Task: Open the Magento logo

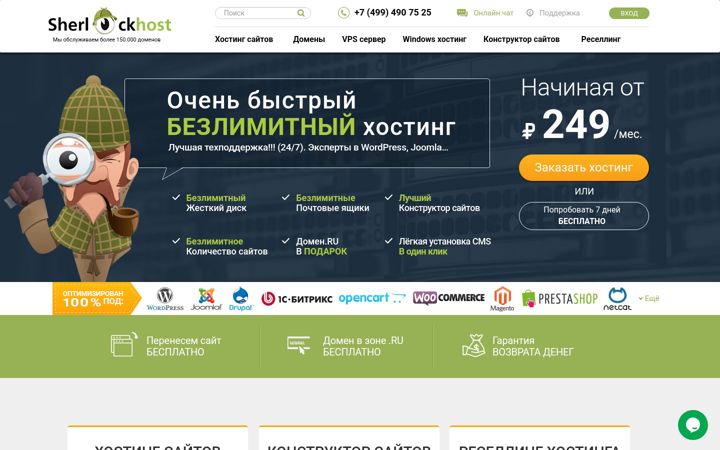Action: 502,299
